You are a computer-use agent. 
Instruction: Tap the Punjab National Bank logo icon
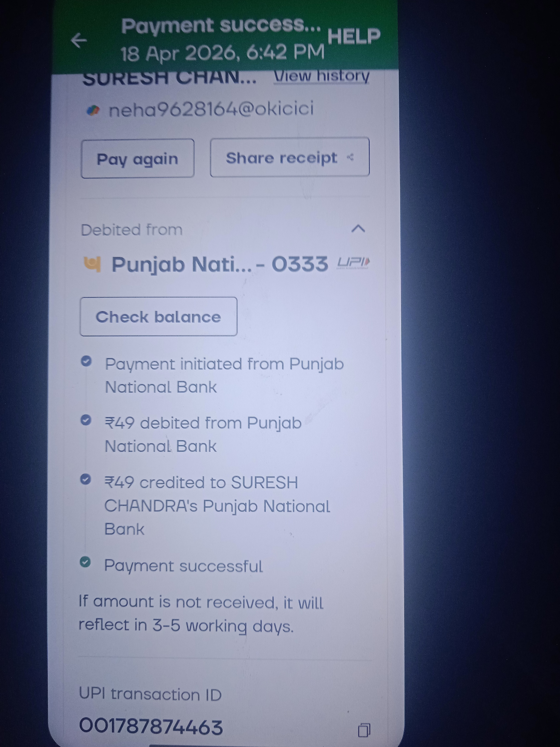(92, 264)
